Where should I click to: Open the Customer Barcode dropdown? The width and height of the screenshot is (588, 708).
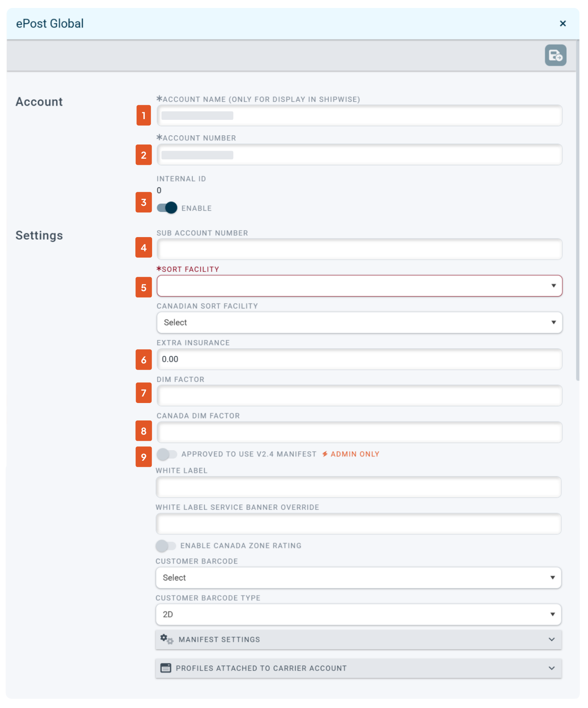pyautogui.click(x=358, y=578)
